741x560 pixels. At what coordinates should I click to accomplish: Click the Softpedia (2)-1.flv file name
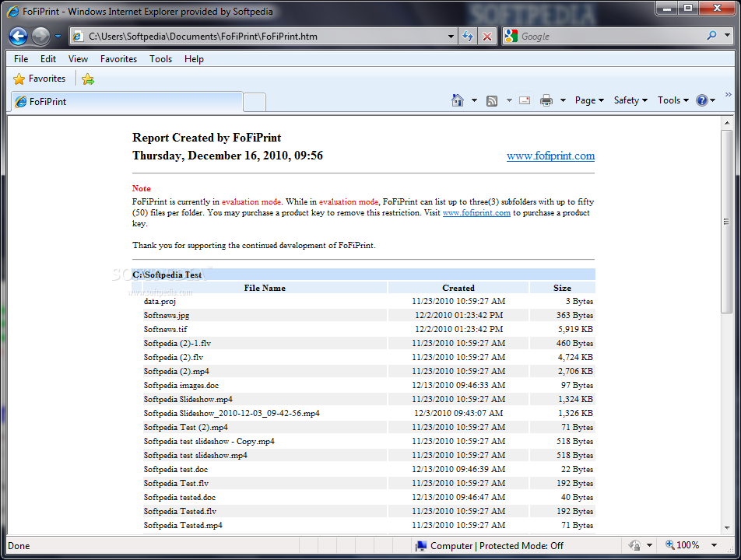tap(177, 343)
